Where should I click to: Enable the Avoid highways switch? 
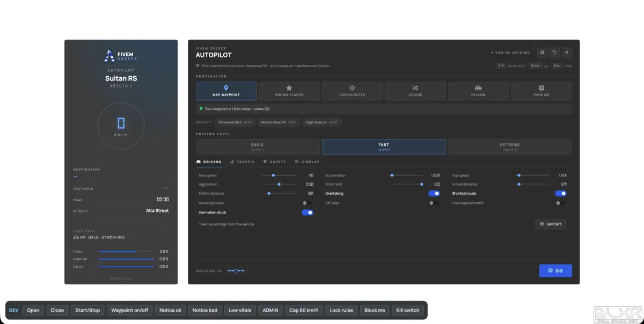pyautogui.click(x=308, y=203)
